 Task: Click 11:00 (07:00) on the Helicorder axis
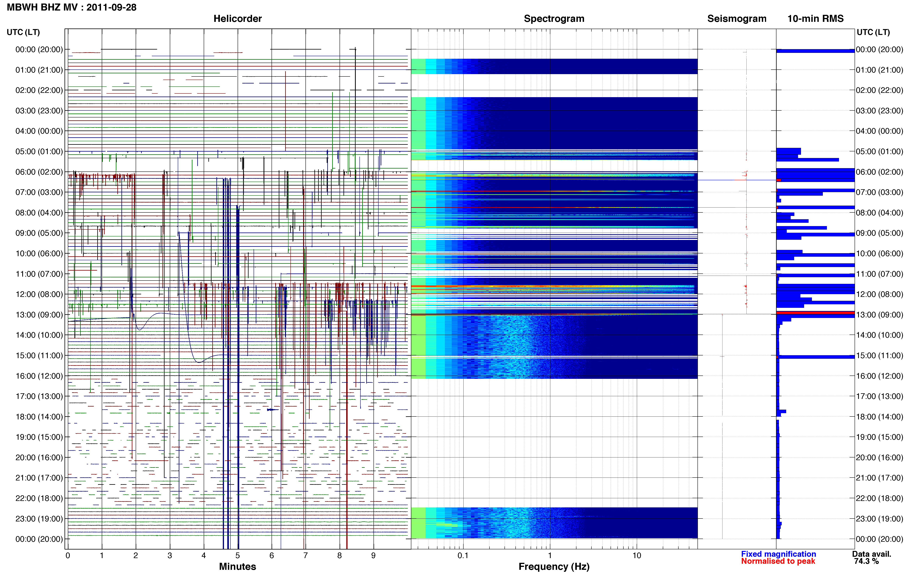pos(39,274)
